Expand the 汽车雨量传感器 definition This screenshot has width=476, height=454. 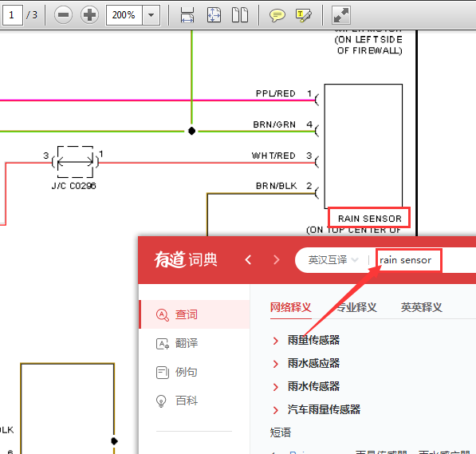click(276, 410)
